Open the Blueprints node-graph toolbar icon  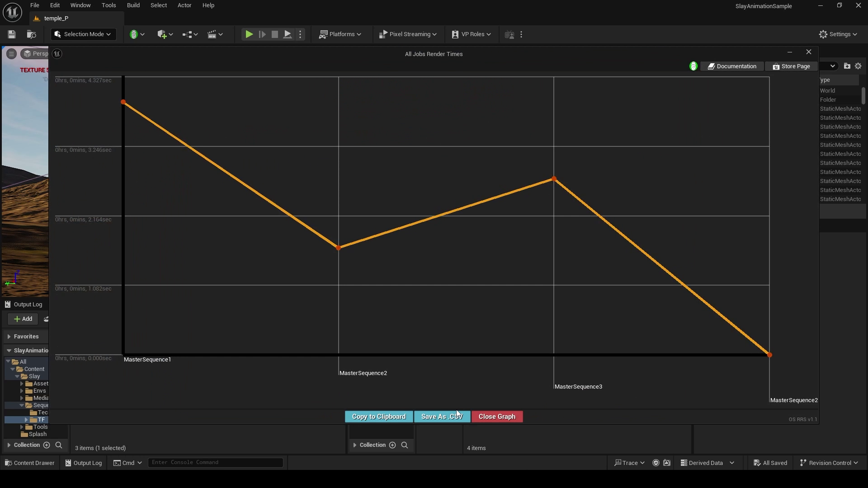coord(190,34)
